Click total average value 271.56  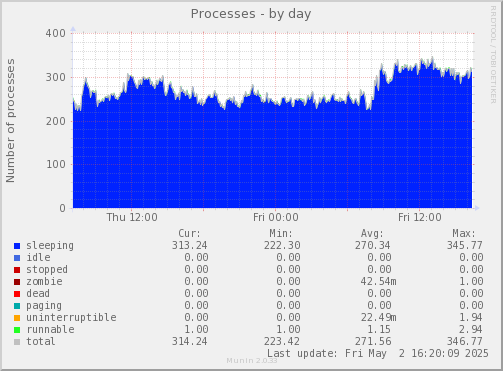(x=373, y=341)
